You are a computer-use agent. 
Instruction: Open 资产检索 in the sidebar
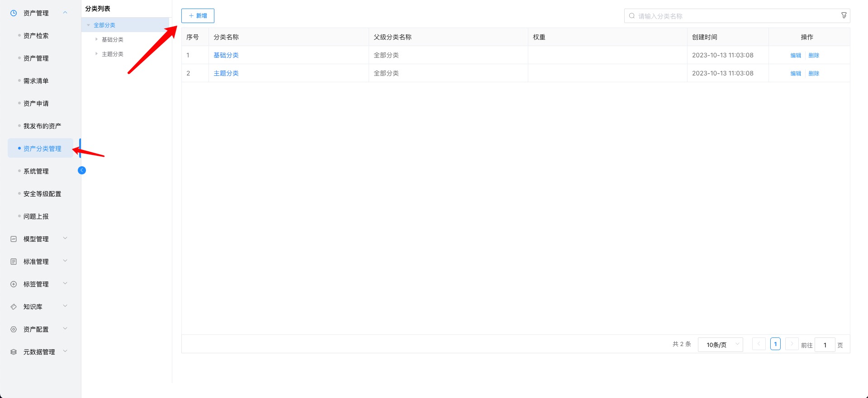(36, 36)
